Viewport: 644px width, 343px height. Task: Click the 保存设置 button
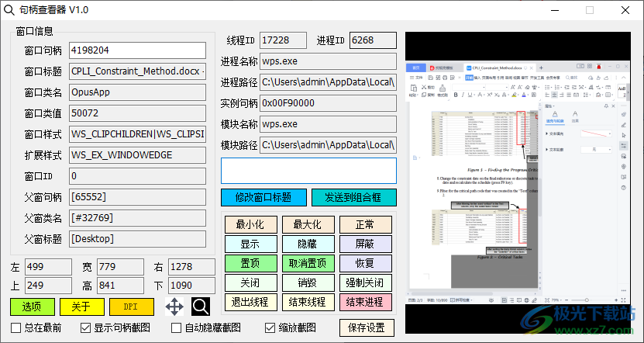click(x=367, y=327)
